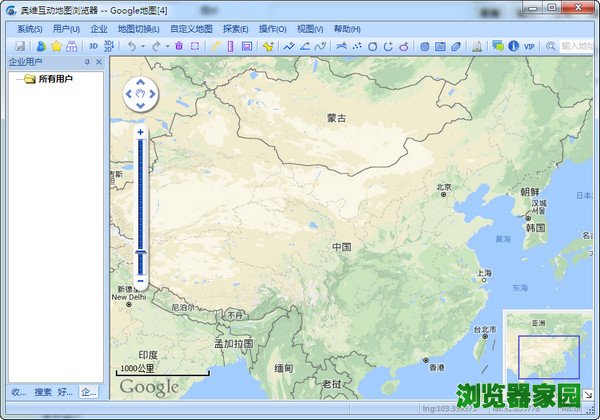
Task: Switch to the 搜索 tab at bottom
Action: (43, 391)
